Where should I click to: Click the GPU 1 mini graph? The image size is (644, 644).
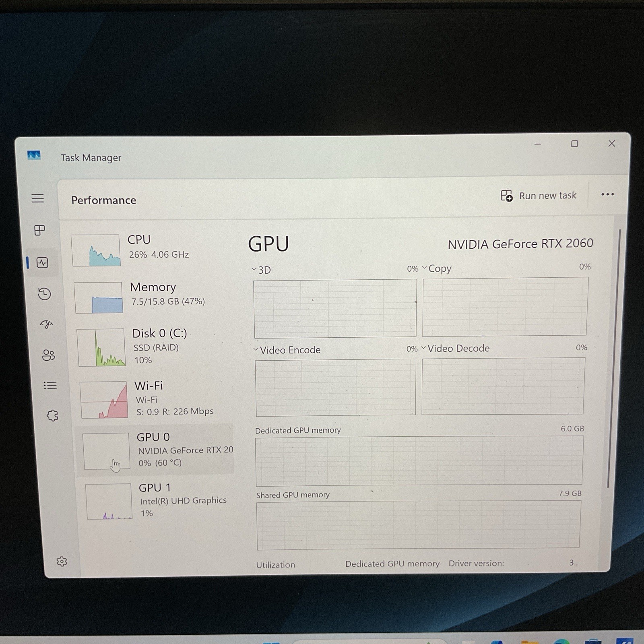[x=109, y=502]
